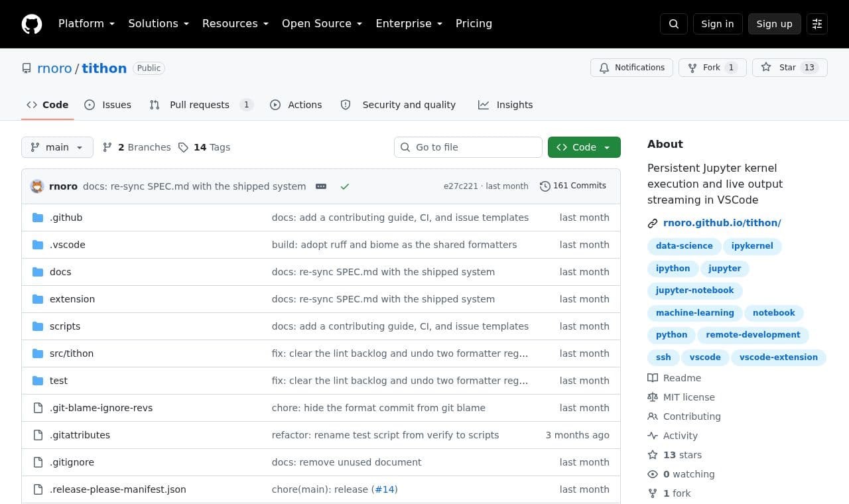Click the Activity pulse icon
849x504 pixels.
(653, 436)
